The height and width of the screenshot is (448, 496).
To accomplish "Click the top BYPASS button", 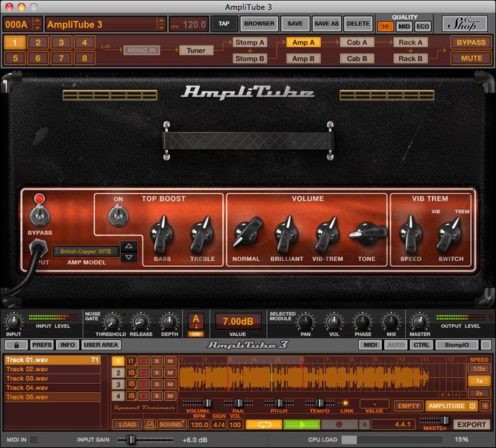I will (471, 42).
